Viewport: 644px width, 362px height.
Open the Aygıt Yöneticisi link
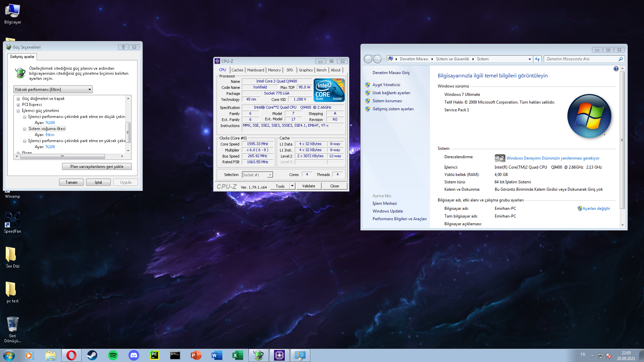[386, 85]
